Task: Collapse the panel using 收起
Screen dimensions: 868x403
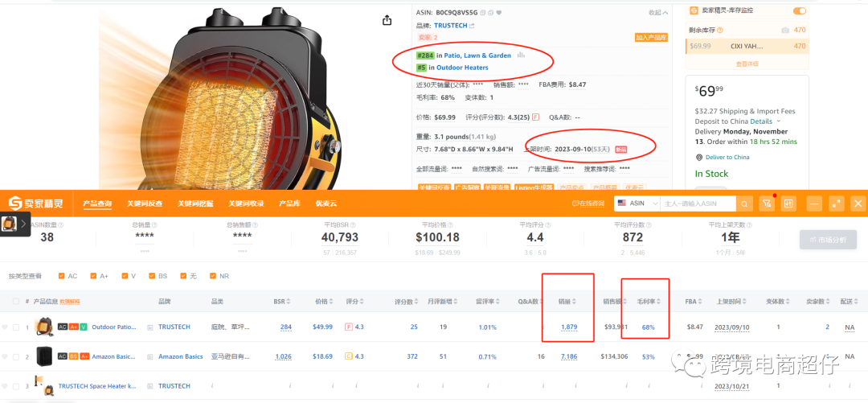Action: pyautogui.click(x=658, y=12)
